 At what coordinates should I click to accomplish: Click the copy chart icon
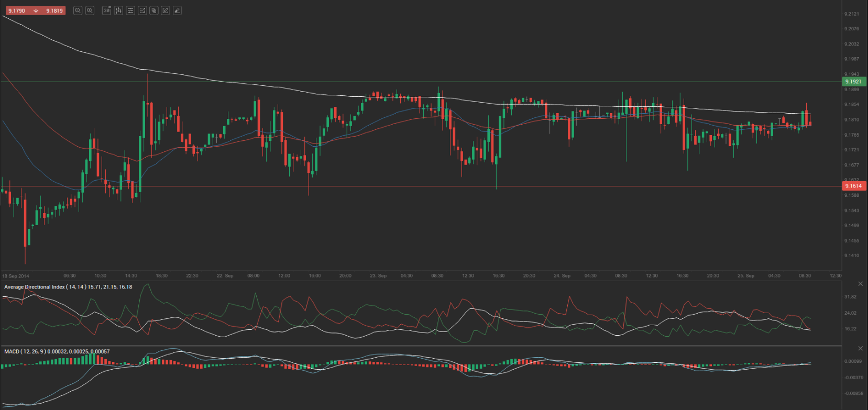tap(154, 10)
